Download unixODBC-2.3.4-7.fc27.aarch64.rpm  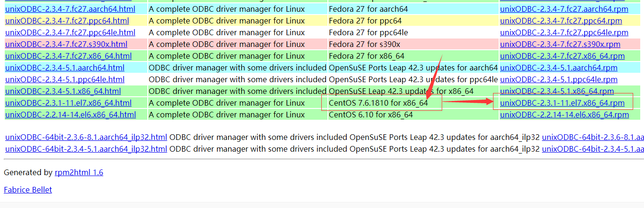pos(564,9)
